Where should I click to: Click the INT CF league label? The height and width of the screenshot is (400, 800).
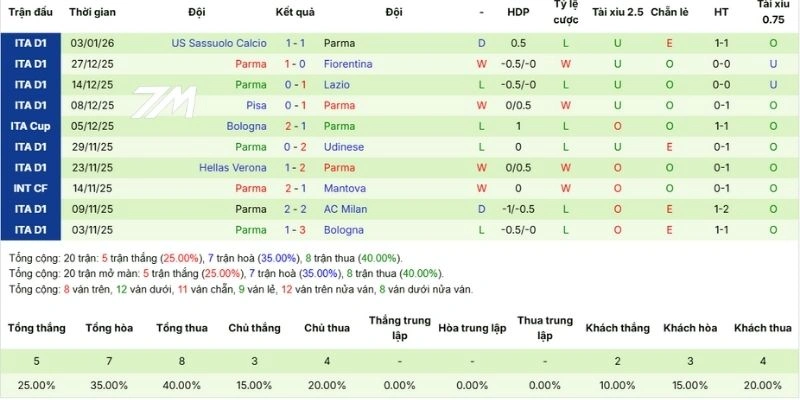[x=30, y=188]
